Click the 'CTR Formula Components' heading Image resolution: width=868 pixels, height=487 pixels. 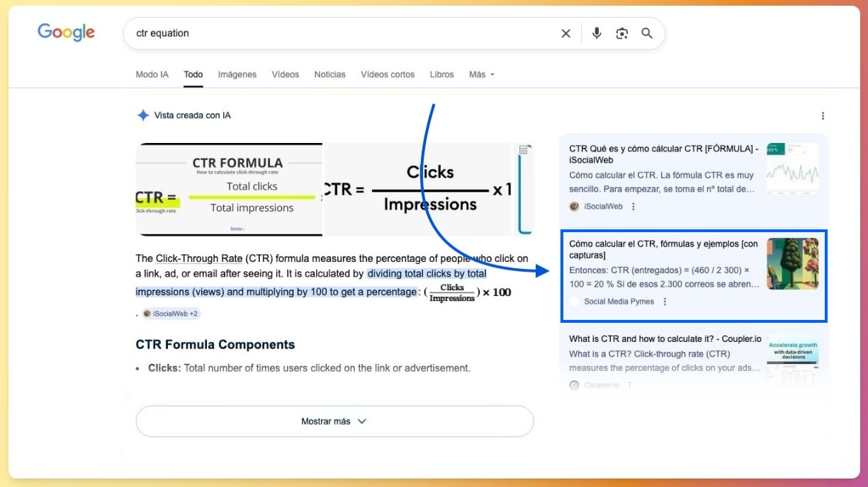click(215, 345)
